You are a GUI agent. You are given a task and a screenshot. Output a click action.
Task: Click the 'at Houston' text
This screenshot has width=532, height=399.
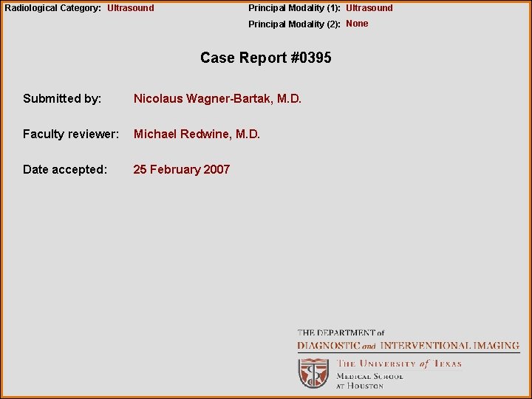pos(360,386)
